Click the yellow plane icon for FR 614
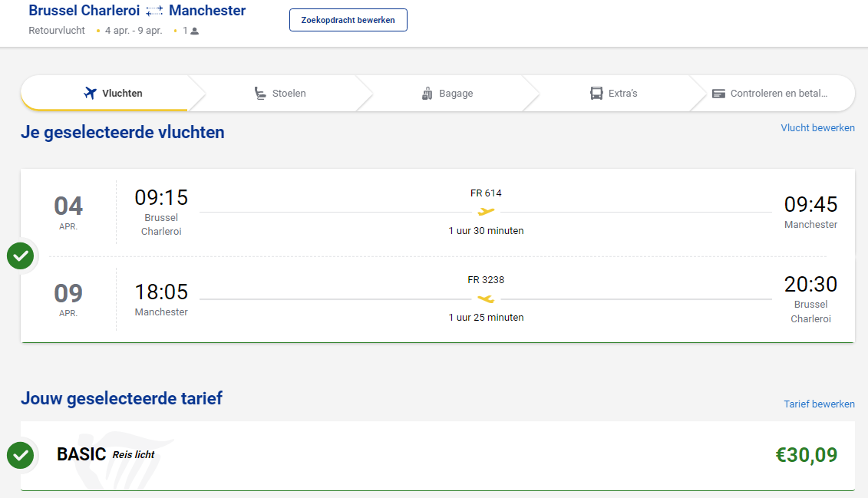Viewport: 868px width, 498px height. coord(486,212)
